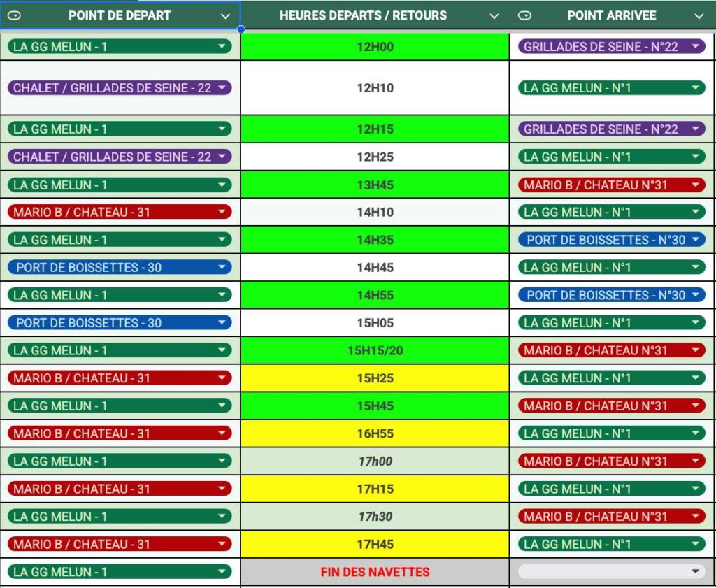
Task: Expand the POINT DE DEPART header chevron
Action: (225, 15)
